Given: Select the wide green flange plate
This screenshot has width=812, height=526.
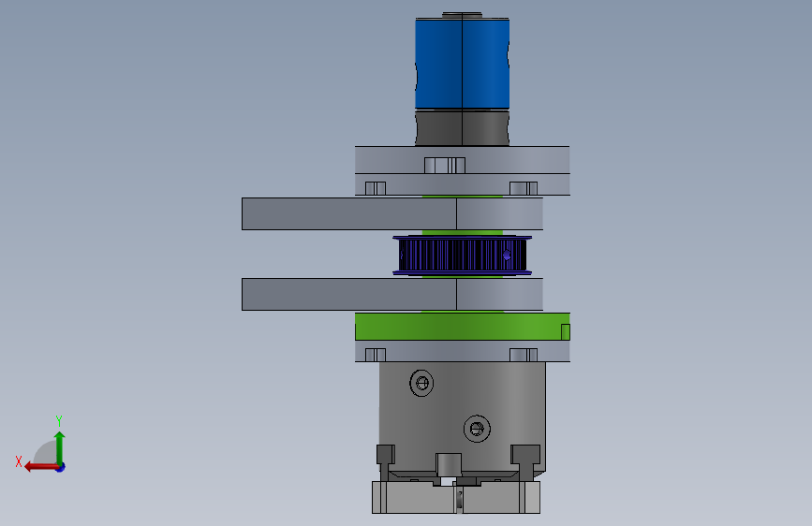Looking at the screenshot, I should 463,326.
